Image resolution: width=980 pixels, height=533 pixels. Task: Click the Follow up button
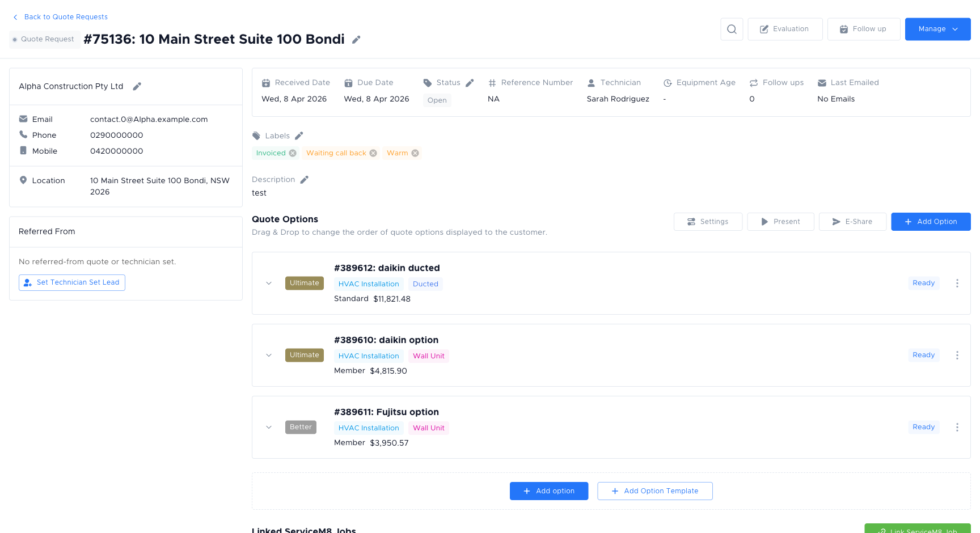[863, 29]
